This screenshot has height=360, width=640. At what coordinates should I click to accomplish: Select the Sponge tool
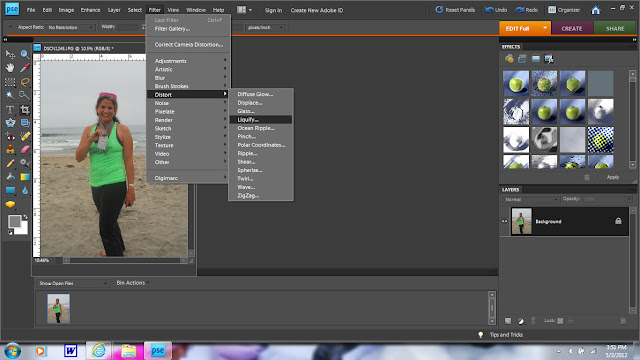coord(10,204)
